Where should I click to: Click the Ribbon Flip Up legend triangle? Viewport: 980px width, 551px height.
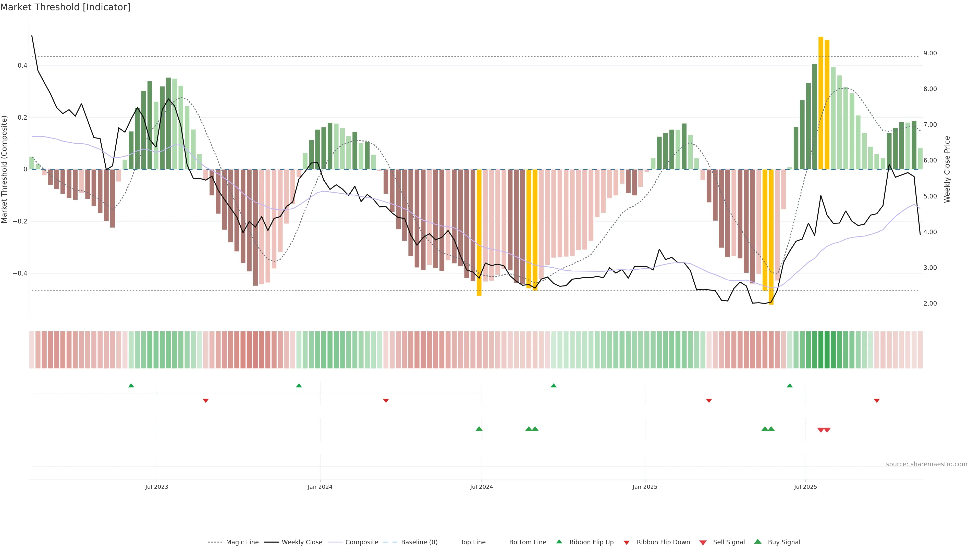pyautogui.click(x=559, y=542)
